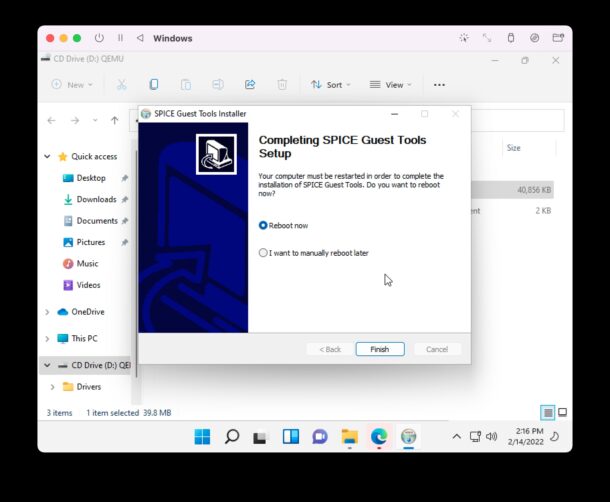Click the Cancel button in installer
Screen dimensions: 610x502
(437, 349)
